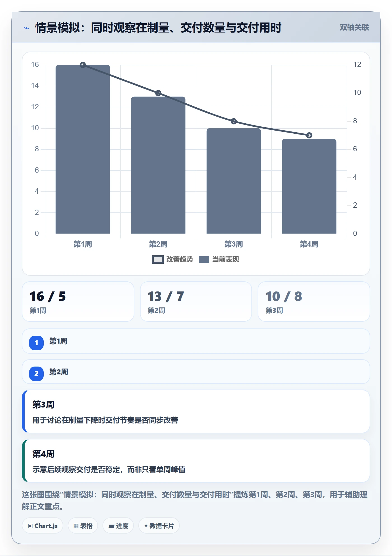Select the Chart.js tag chip
The height and width of the screenshot is (556, 392).
coord(43,526)
